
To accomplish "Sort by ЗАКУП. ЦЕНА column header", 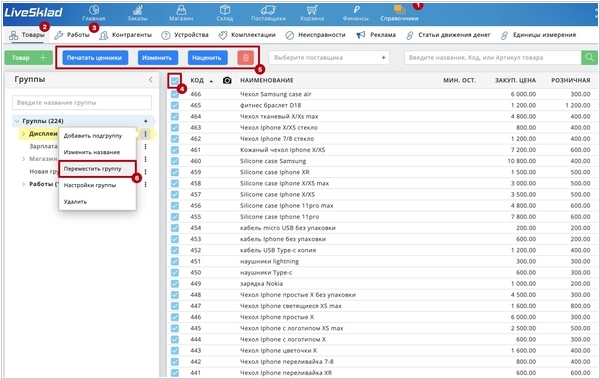I will point(515,80).
